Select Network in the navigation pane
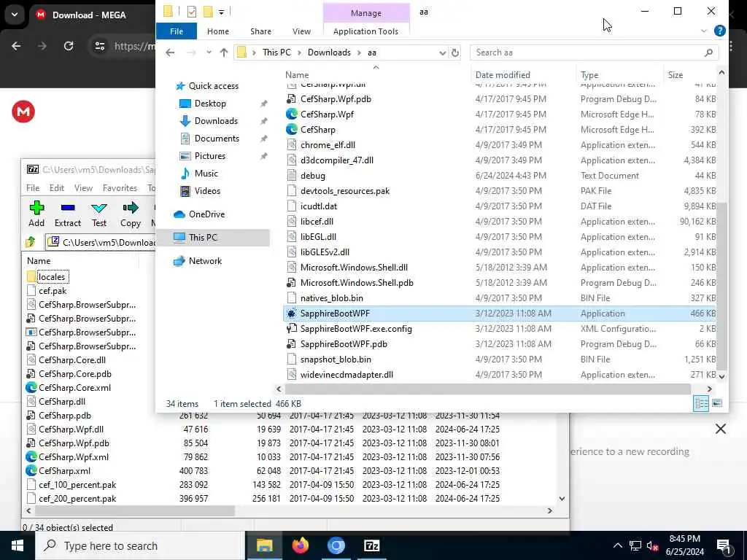 [205, 261]
